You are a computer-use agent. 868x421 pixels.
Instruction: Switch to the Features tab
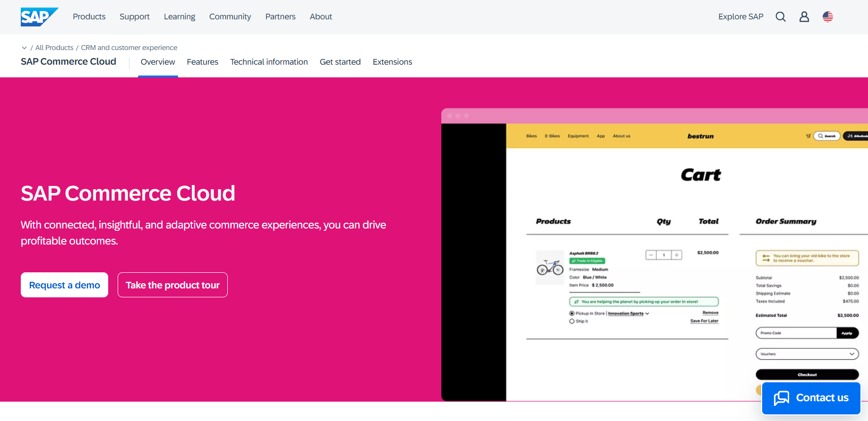coord(203,62)
